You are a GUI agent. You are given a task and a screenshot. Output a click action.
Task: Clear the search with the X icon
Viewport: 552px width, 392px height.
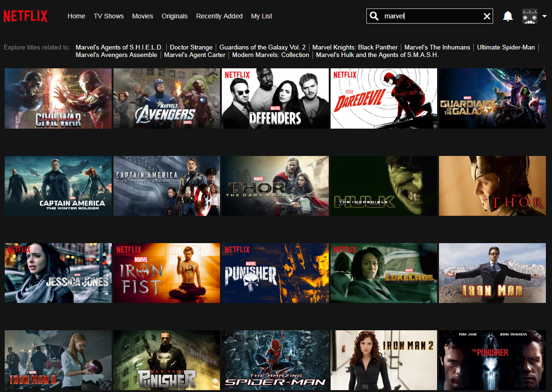click(487, 16)
